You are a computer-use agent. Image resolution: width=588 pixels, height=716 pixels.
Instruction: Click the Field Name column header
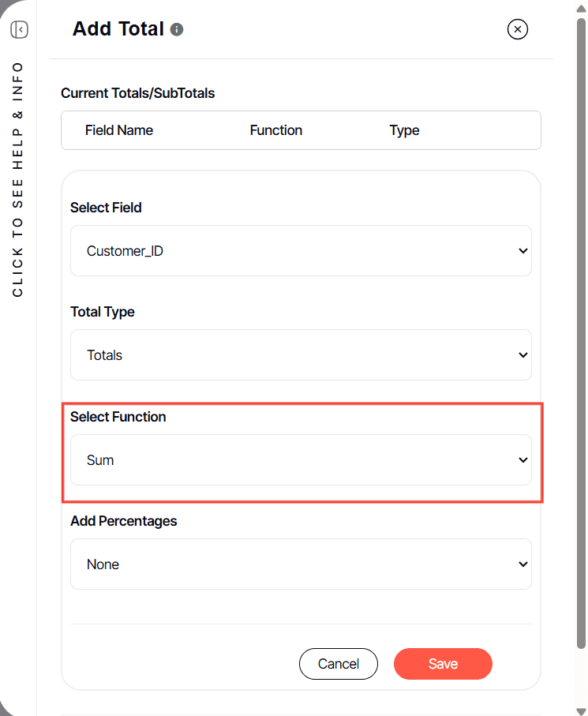pyautogui.click(x=119, y=130)
